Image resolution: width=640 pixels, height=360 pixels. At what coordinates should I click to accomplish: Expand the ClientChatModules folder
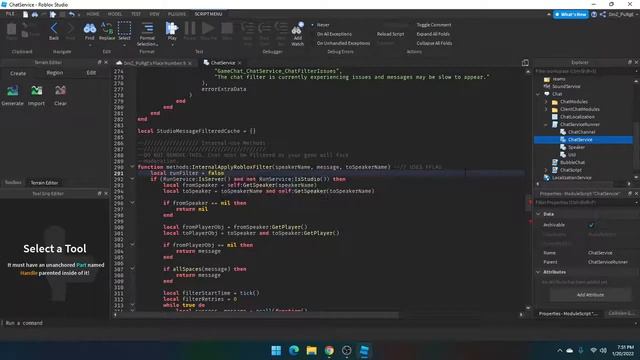[x=546, y=109]
